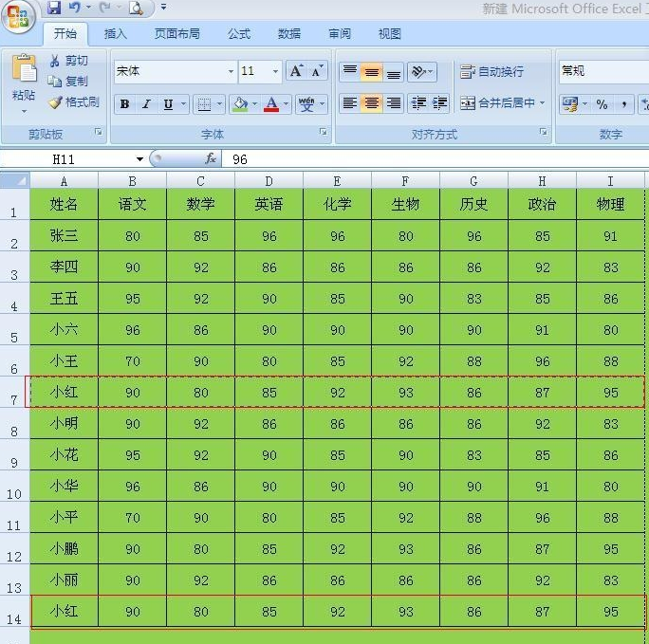Increase font size with the large A
This screenshot has height=644, width=649.
pyautogui.click(x=296, y=71)
